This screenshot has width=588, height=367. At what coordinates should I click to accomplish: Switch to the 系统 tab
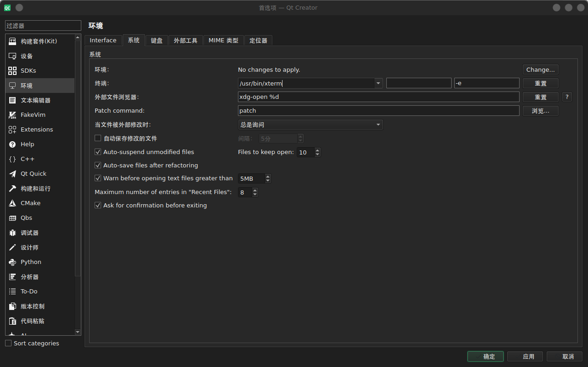click(134, 40)
